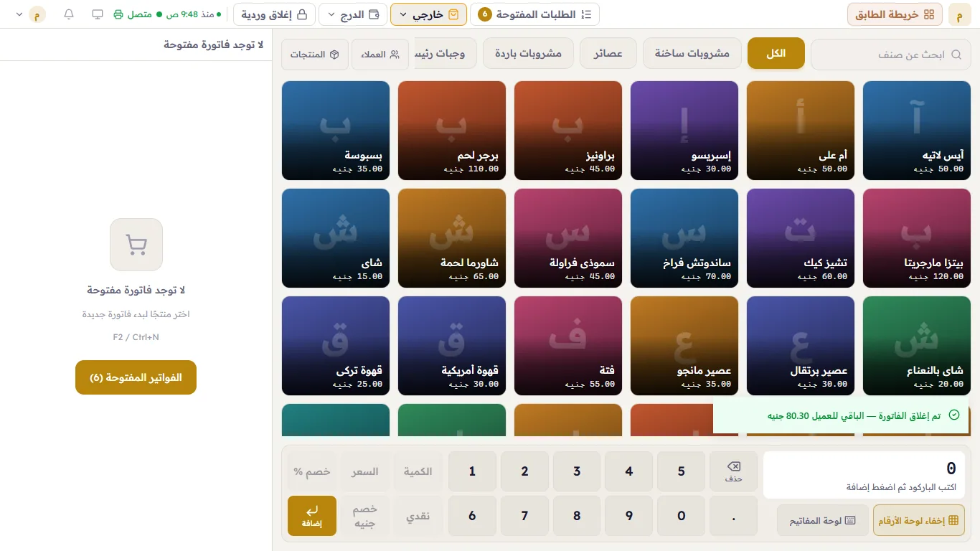Expand the الدرج drawer dropdown
The height and width of the screenshot is (551, 980).
tap(352, 14)
